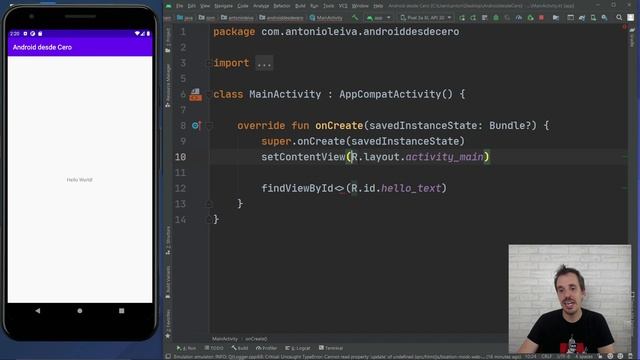Open the Structure side tab

pos(168,241)
